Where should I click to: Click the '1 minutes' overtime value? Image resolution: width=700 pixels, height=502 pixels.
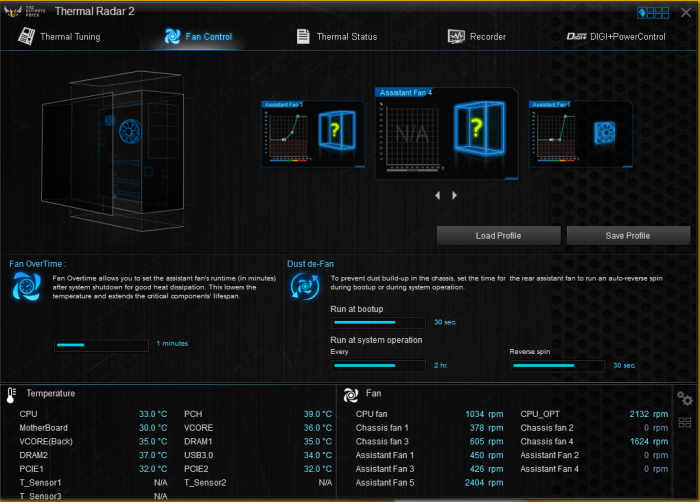(x=172, y=343)
